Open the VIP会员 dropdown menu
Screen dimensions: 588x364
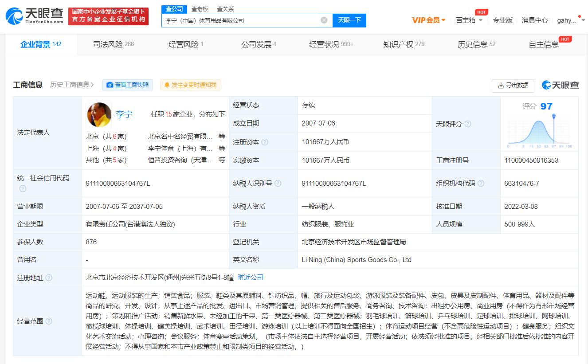(428, 20)
